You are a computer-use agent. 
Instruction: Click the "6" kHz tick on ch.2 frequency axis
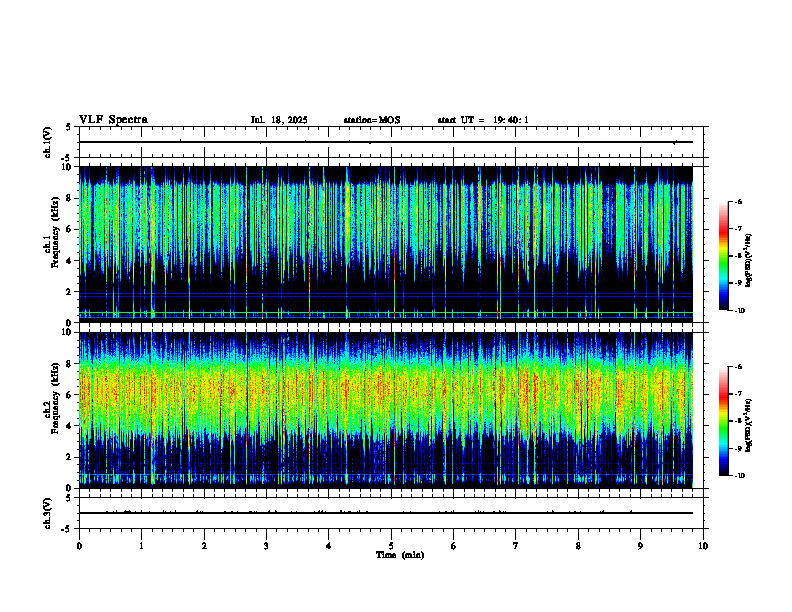click(x=70, y=395)
